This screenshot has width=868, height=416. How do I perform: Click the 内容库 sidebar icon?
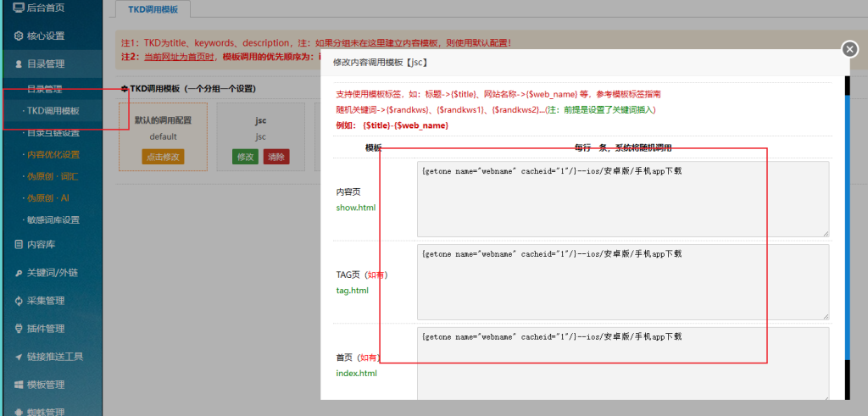(x=19, y=245)
